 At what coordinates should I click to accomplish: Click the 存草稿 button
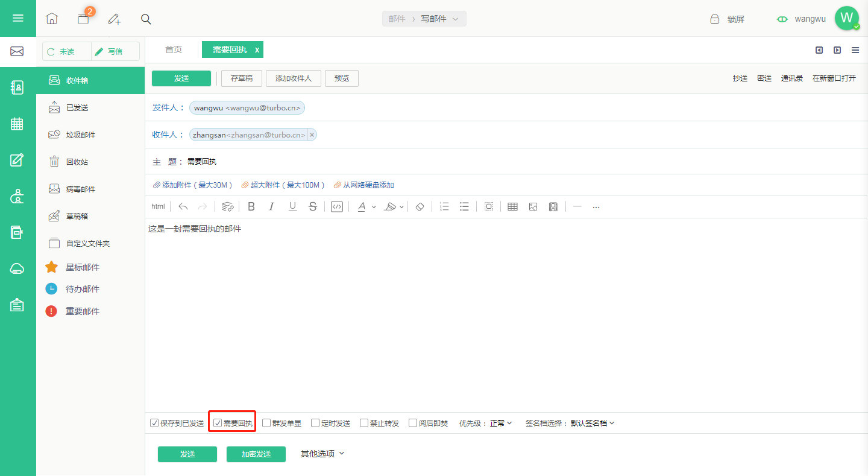[x=242, y=78]
